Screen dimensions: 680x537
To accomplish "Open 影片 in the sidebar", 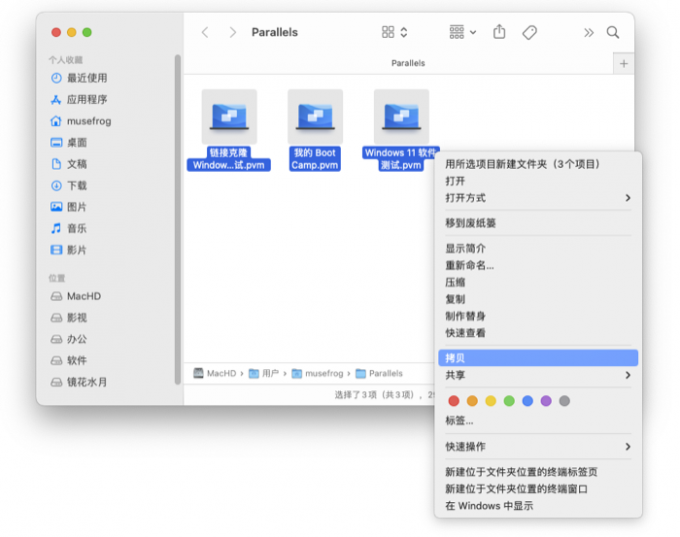I will pyautogui.click(x=69, y=250).
